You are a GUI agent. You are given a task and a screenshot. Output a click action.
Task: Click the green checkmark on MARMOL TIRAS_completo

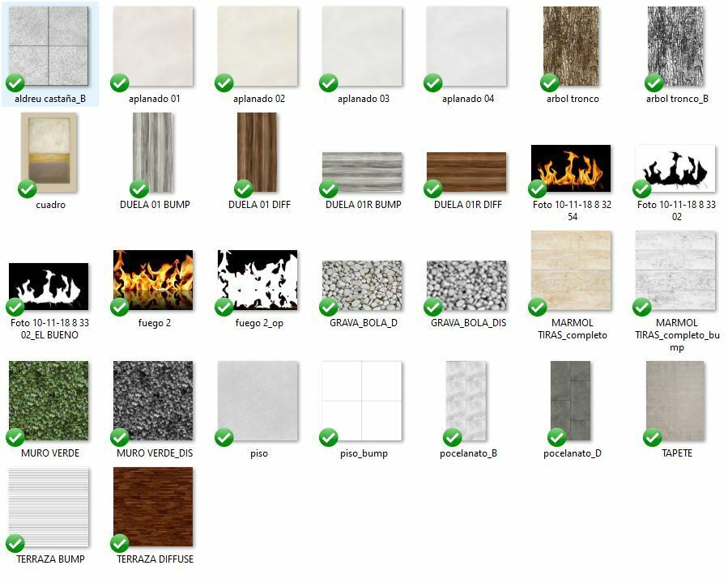point(538,307)
